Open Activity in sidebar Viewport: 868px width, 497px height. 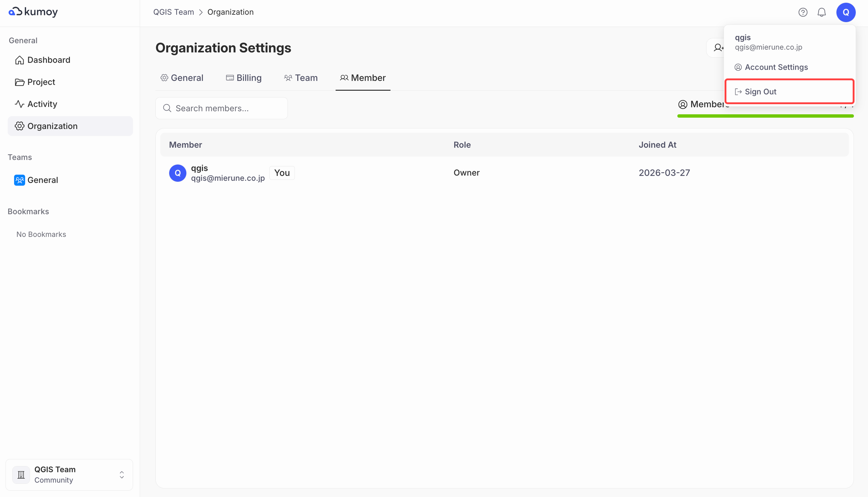[x=42, y=104]
